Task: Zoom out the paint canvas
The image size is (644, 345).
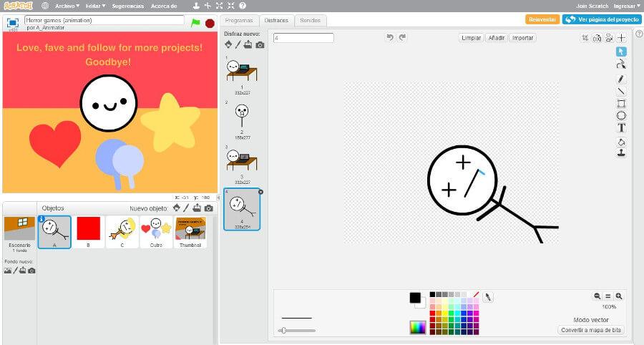Action: 597,296
